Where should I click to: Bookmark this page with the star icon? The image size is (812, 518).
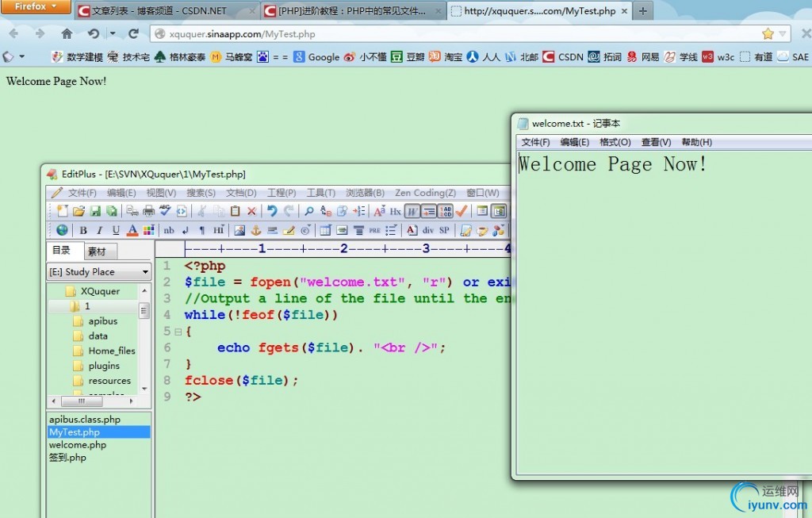pos(768,34)
